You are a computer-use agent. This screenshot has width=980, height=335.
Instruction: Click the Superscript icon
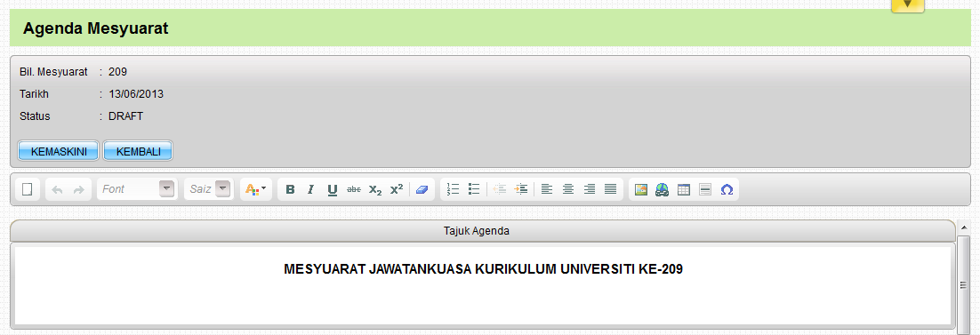point(397,189)
